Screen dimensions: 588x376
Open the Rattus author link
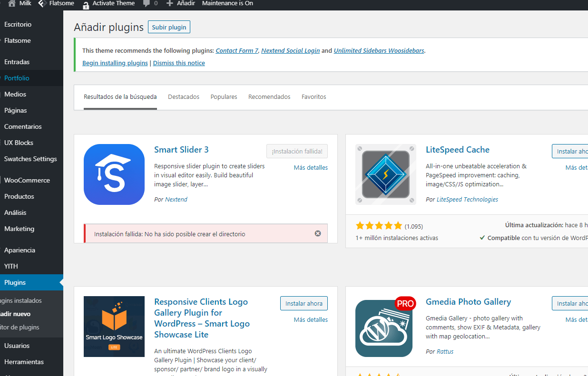[x=445, y=351]
